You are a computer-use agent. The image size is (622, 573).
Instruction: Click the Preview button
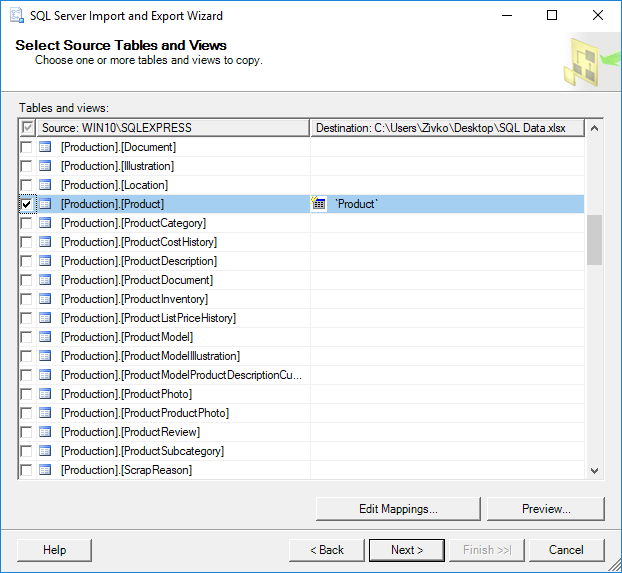click(x=546, y=509)
